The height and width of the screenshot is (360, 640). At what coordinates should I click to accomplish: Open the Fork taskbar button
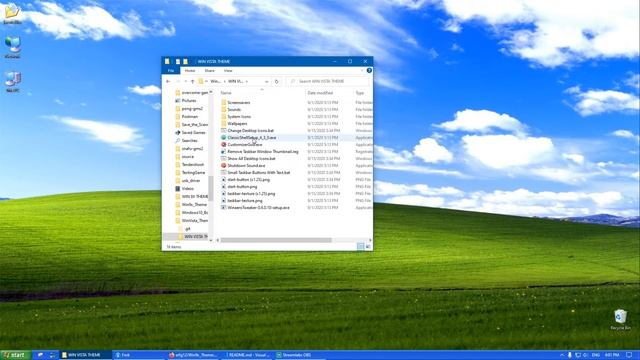pos(138,355)
